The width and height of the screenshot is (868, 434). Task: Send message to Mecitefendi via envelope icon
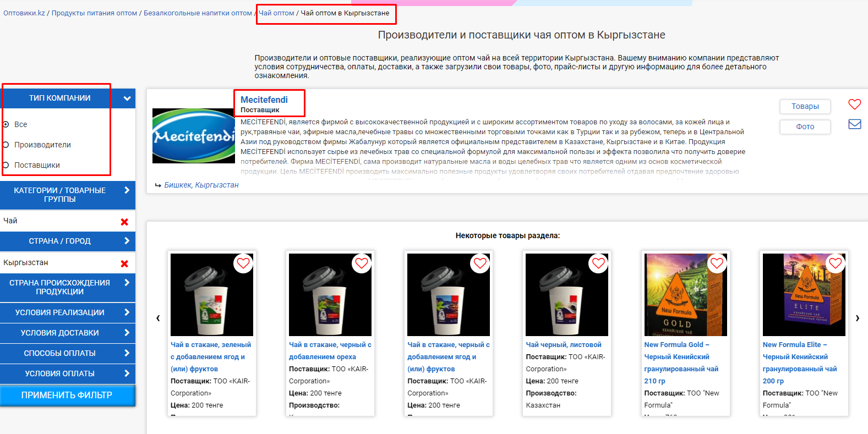click(854, 124)
